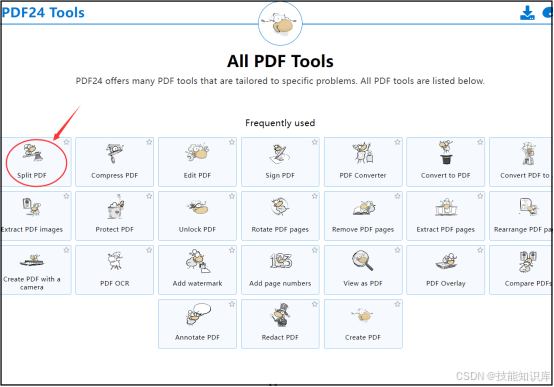This screenshot has height=387, width=554.
Task: Favorite Add page numbers with its star
Action: [x=314, y=250]
